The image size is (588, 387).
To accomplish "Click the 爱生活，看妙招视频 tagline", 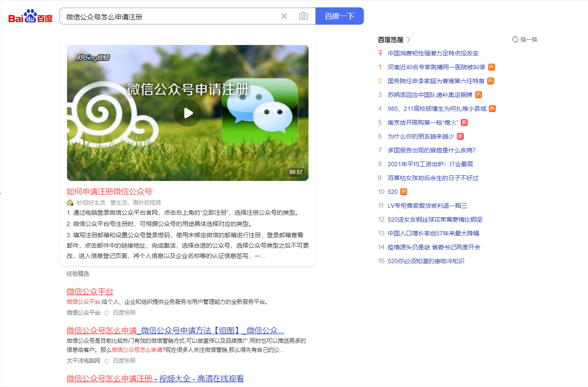I will click(135, 203).
